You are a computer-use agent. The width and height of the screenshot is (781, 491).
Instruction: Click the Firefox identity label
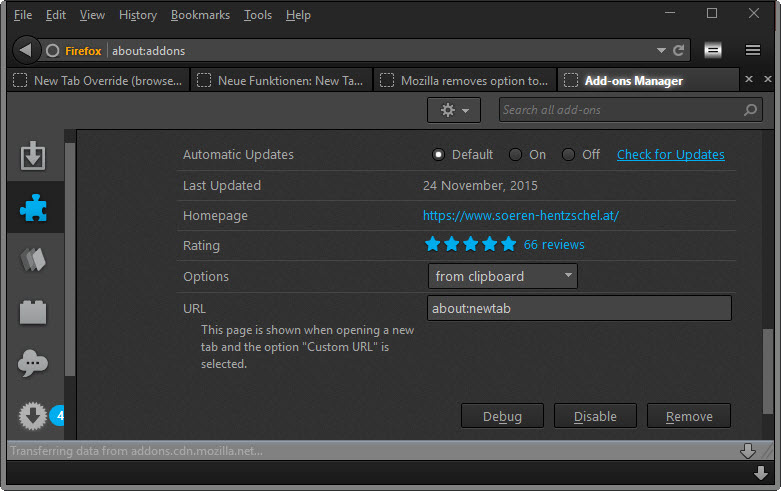pos(83,51)
